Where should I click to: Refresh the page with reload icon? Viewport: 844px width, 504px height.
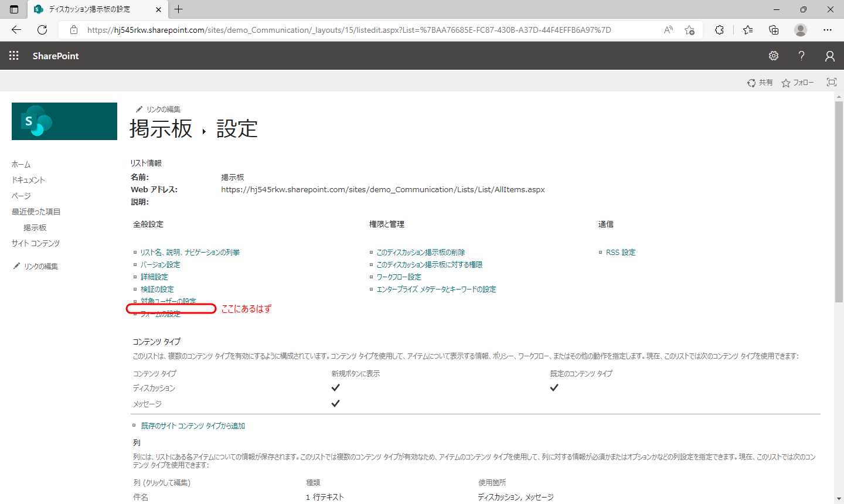coord(42,30)
